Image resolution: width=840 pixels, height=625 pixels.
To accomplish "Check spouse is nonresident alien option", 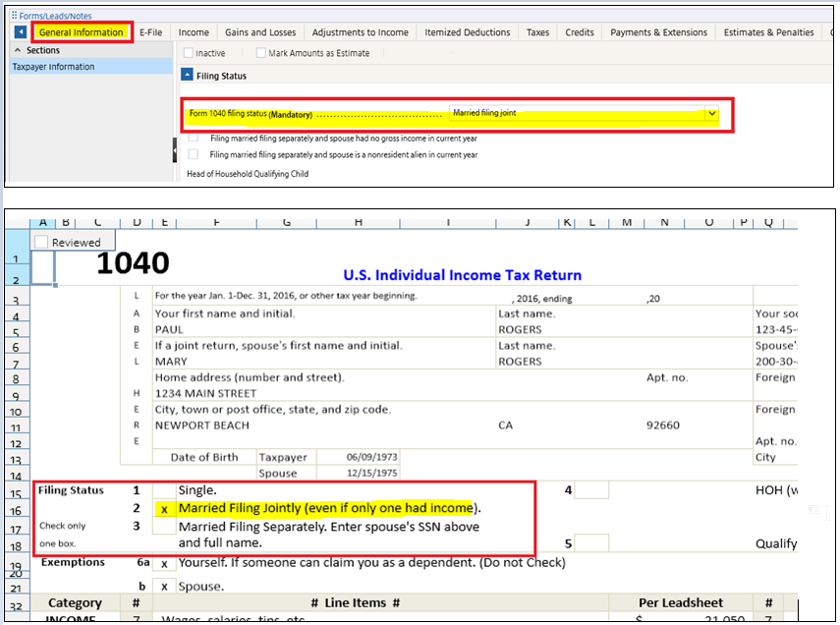I will click(193, 154).
